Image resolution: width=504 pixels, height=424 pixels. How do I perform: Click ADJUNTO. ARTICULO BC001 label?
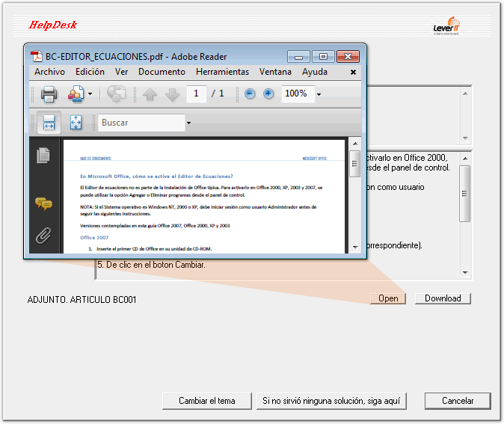82,300
